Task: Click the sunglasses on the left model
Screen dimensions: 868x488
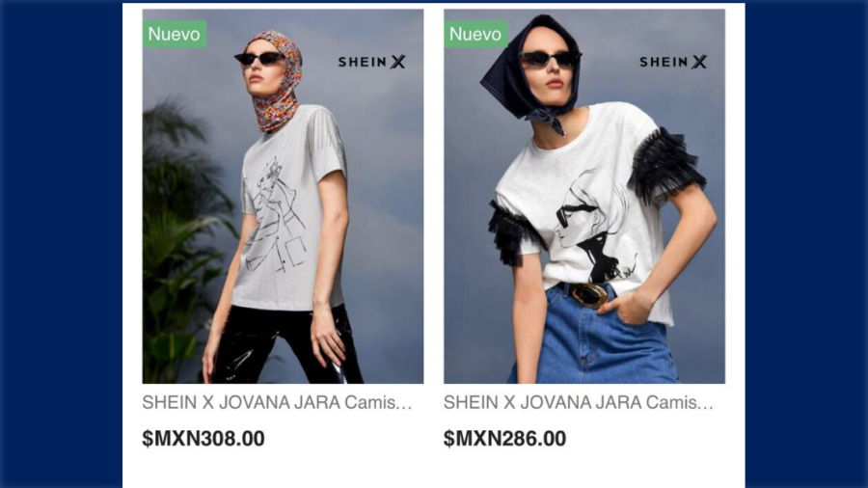Action: pyautogui.click(x=259, y=58)
